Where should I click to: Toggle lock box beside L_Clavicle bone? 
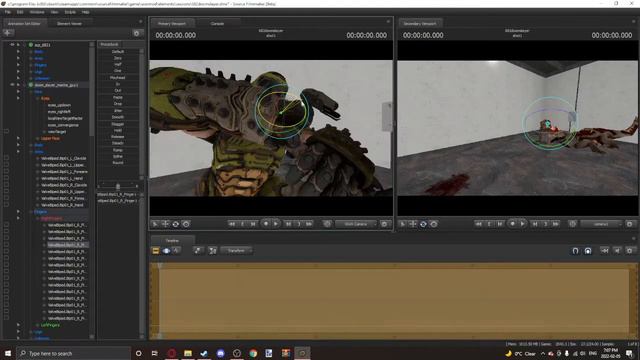pos(6,158)
